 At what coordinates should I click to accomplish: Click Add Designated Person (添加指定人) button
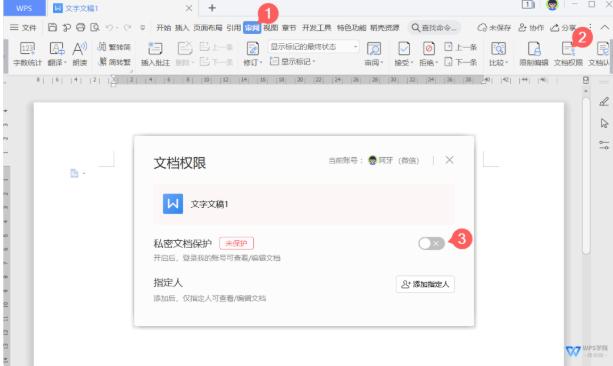click(425, 284)
